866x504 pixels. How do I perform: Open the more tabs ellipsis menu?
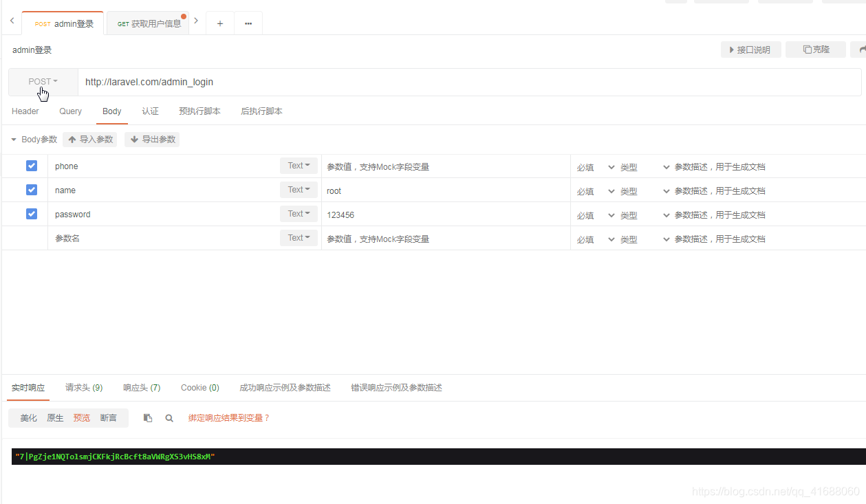[248, 23]
